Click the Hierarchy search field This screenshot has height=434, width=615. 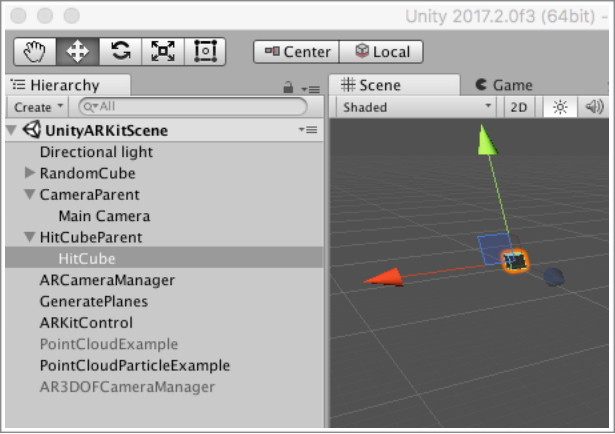(193, 106)
